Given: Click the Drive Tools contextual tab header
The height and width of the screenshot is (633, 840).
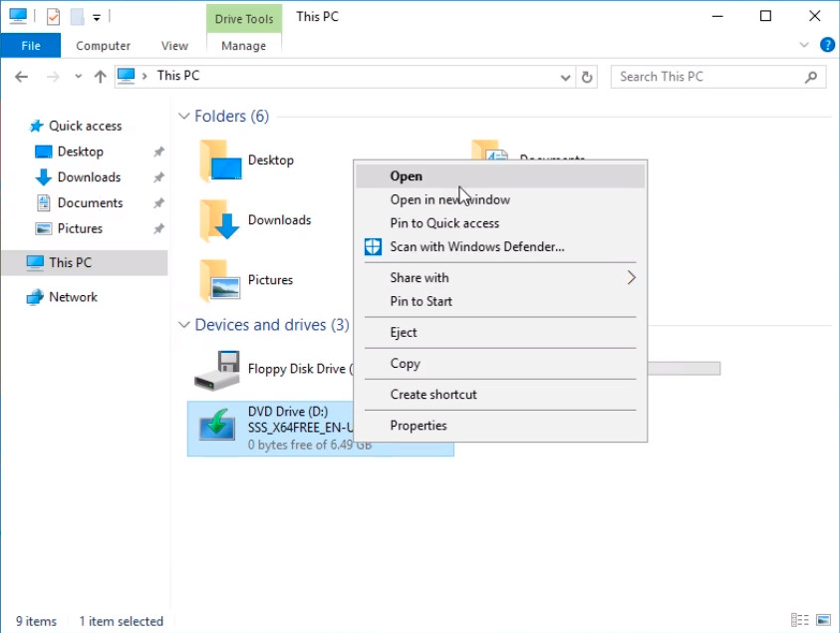Looking at the screenshot, I should tap(244, 19).
